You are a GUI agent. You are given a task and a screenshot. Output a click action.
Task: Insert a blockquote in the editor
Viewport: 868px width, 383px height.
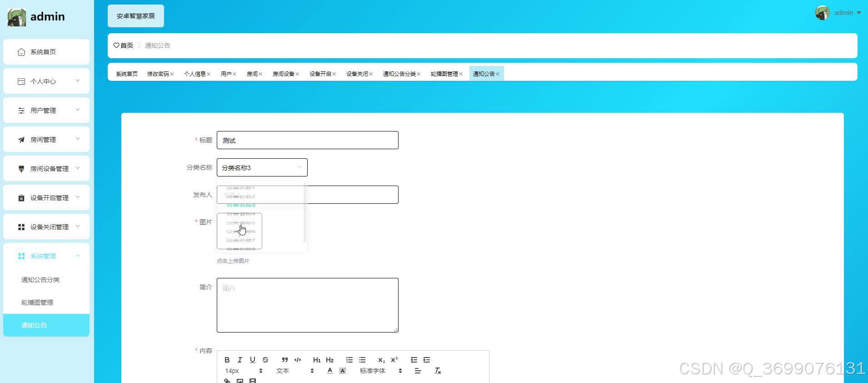(x=285, y=360)
